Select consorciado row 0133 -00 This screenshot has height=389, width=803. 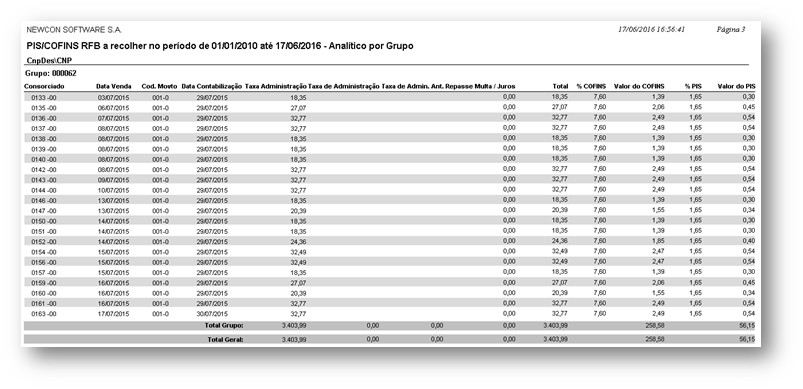(390, 97)
